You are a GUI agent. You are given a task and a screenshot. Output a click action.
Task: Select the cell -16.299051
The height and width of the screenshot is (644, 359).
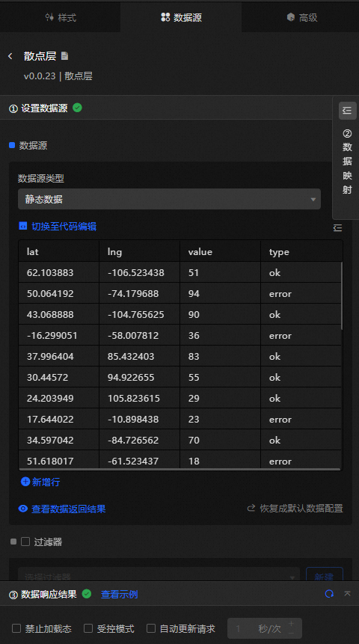coord(59,335)
